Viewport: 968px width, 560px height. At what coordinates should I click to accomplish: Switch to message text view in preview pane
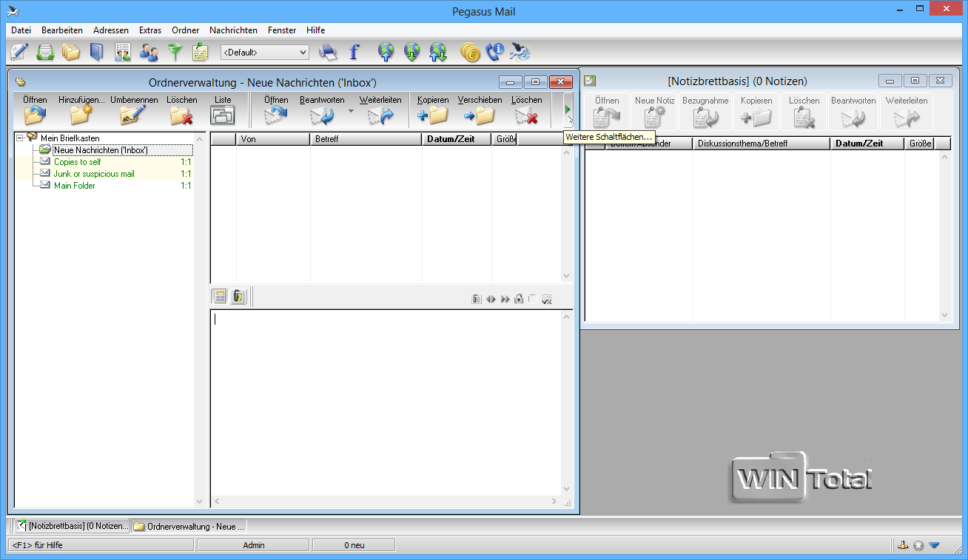(x=220, y=297)
